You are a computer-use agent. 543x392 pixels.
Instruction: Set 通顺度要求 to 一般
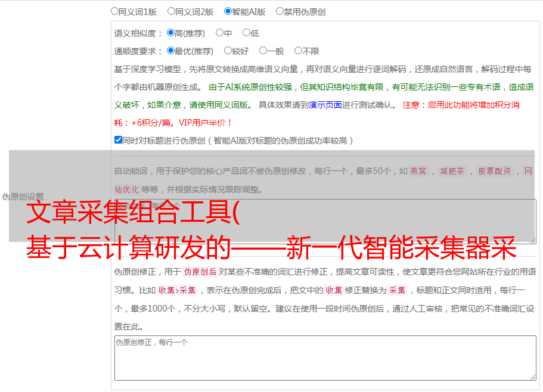tap(263, 51)
